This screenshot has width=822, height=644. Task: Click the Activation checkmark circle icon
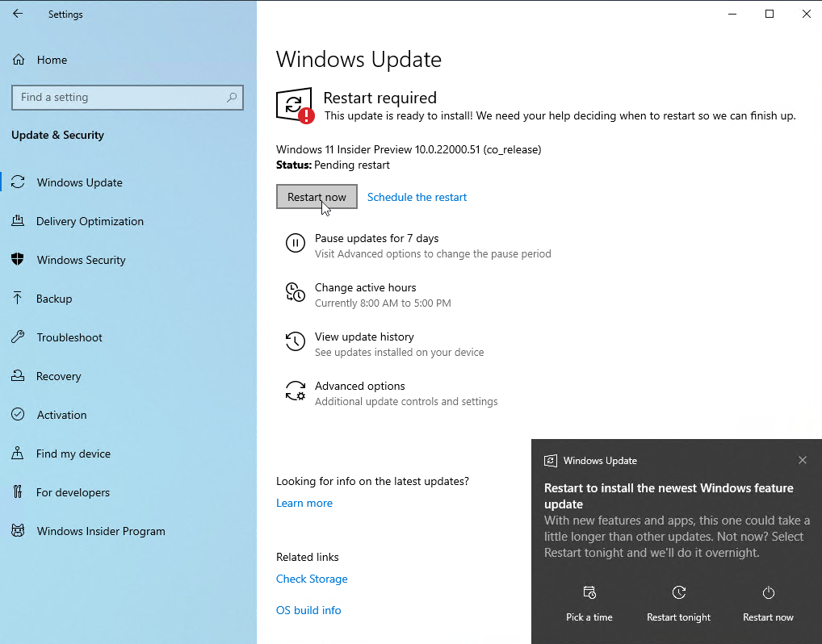18,415
